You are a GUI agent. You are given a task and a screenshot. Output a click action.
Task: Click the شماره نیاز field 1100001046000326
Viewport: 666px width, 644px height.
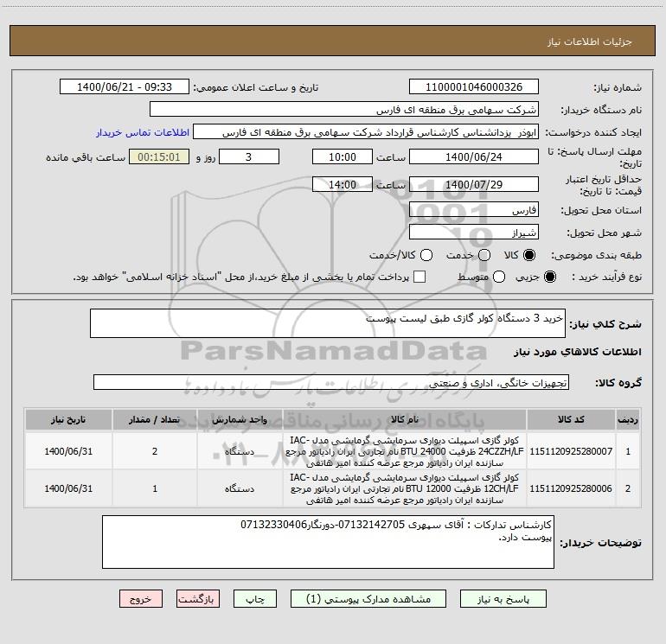pyautogui.click(x=474, y=87)
